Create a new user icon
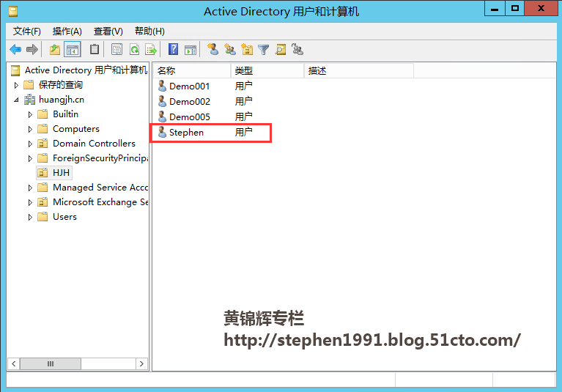Image resolution: width=562 pixels, height=392 pixels. click(213, 49)
